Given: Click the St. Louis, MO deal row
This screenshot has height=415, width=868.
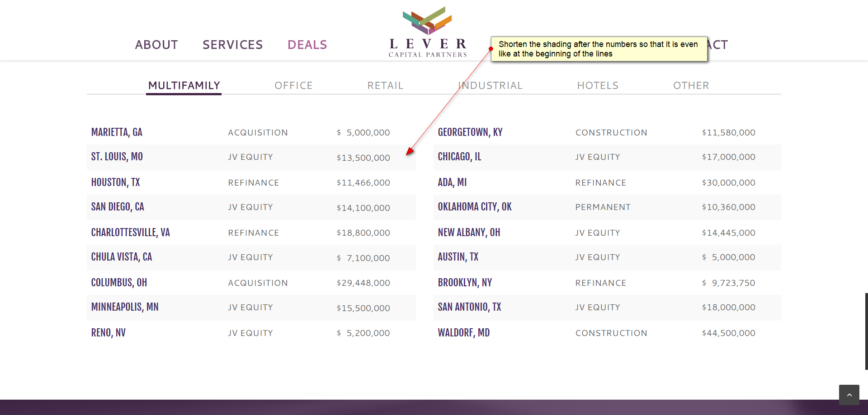Looking at the screenshot, I should pos(117,157).
